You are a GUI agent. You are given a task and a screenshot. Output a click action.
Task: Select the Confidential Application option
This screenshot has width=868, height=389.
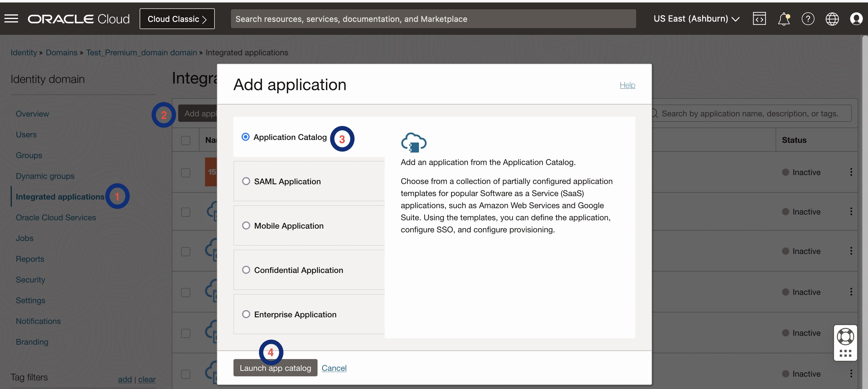point(246,270)
